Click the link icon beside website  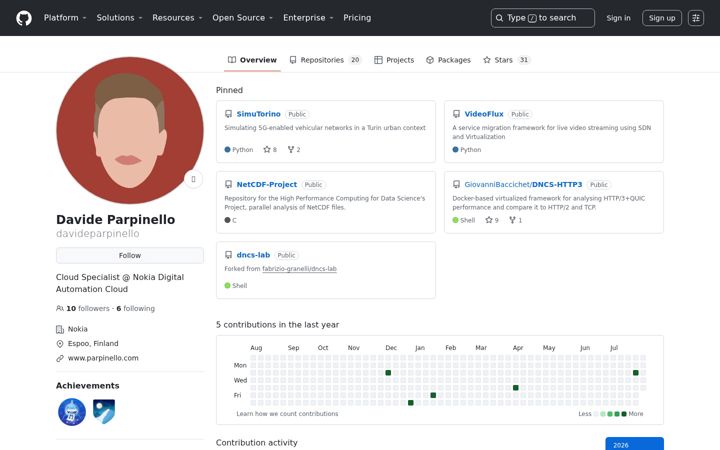tap(60, 358)
